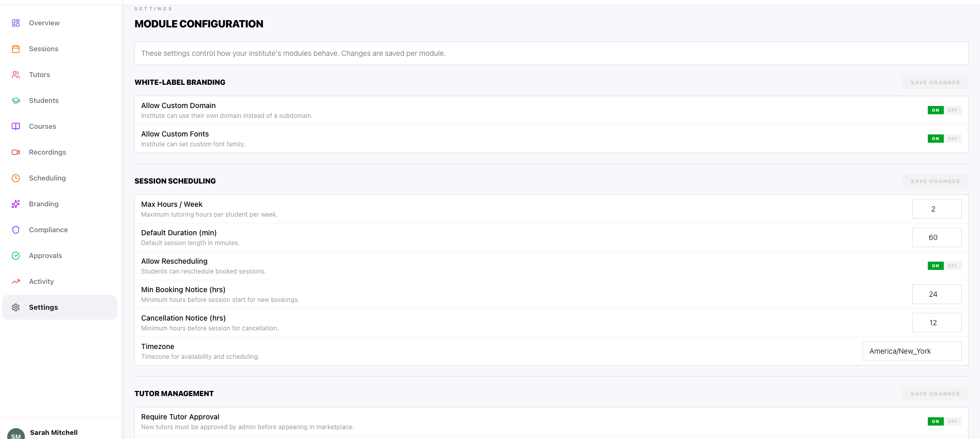Open the Timezone America/New_York field
Image resolution: width=980 pixels, height=439 pixels.
click(912, 351)
